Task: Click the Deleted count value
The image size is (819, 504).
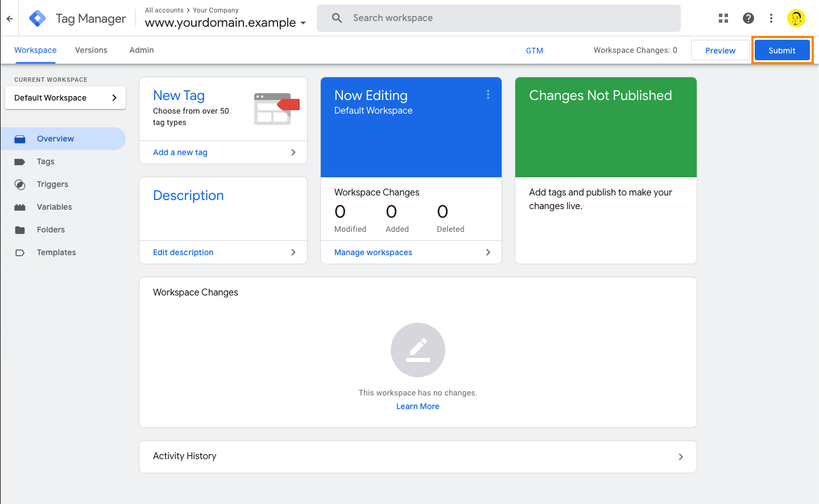Action: coord(442,212)
